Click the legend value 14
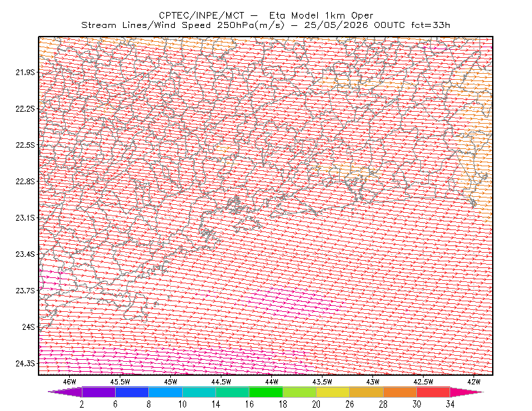This screenshot has height=411, width=532. coord(215,404)
